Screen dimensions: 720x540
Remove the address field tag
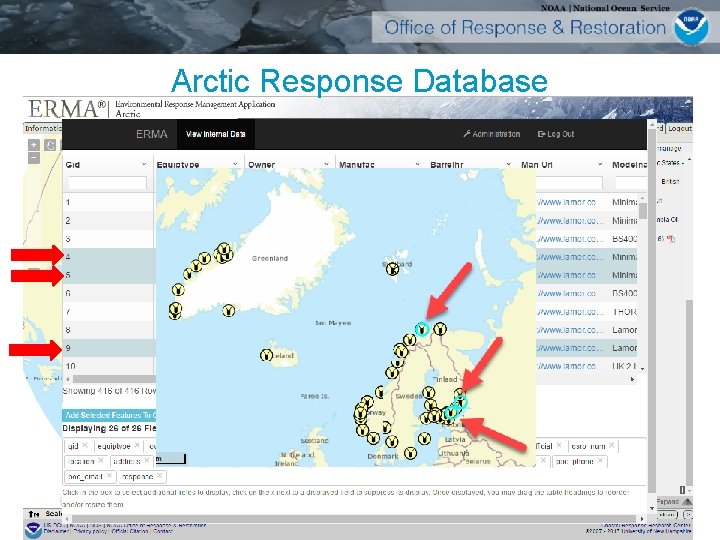coord(147,460)
